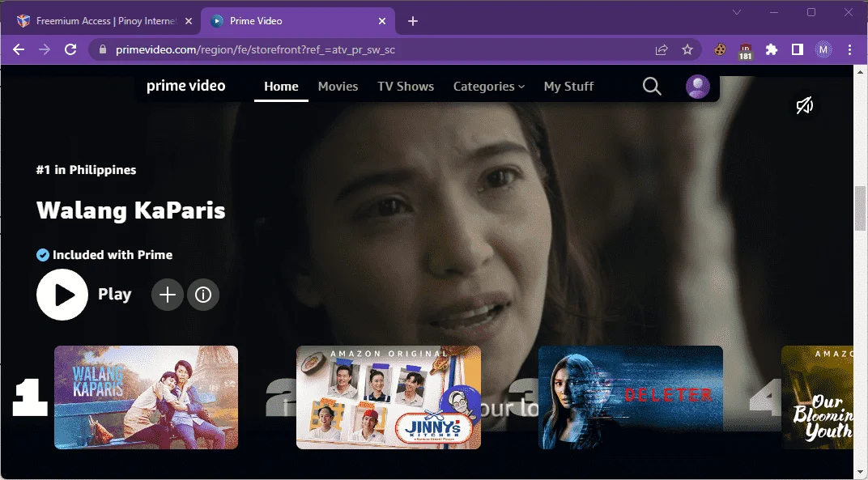Open Prime Video search

click(x=652, y=87)
